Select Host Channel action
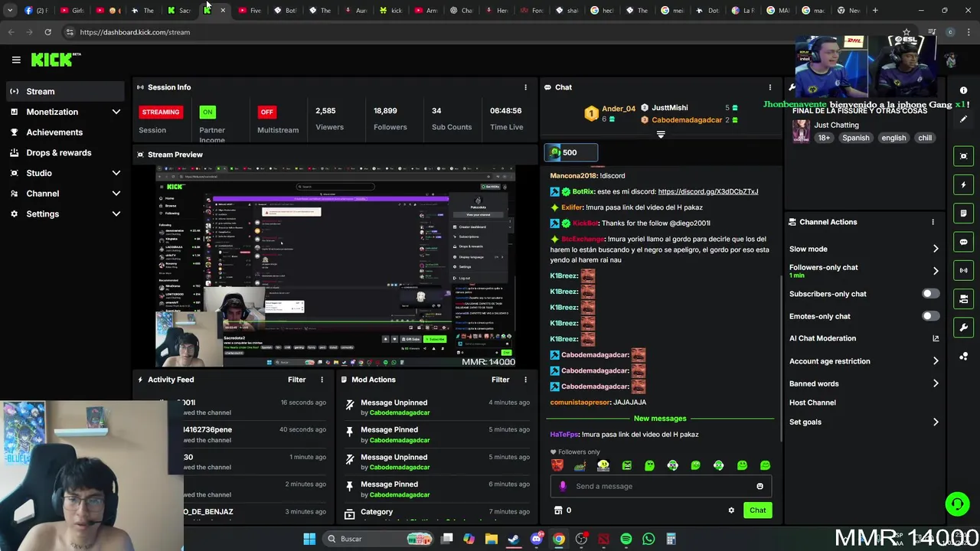The width and height of the screenshot is (980, 551). 812,403
